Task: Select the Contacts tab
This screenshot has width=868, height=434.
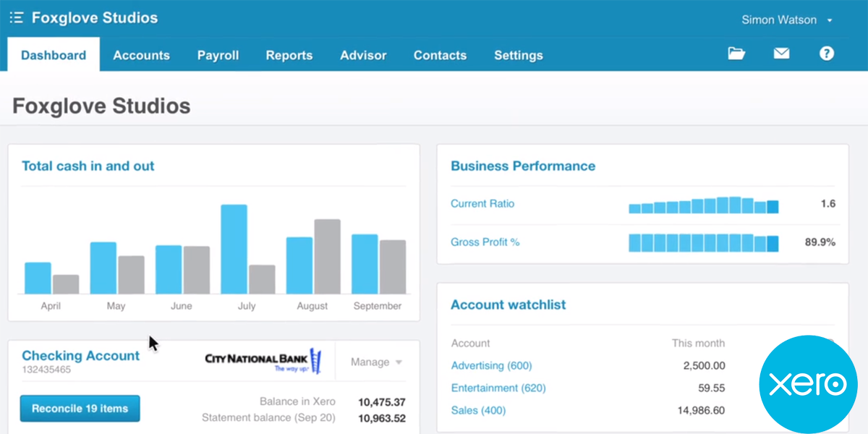Action: coord(440,55)
